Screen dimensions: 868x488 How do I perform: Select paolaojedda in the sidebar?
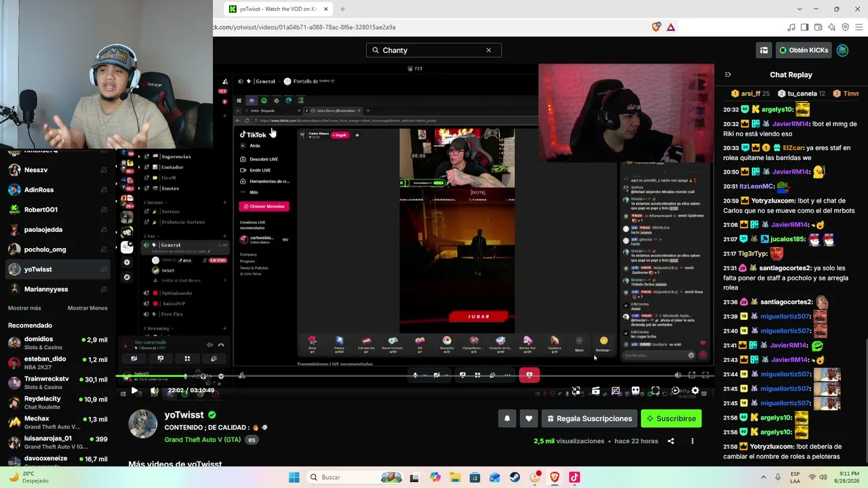pyautogui.click(x=58, y=230)
